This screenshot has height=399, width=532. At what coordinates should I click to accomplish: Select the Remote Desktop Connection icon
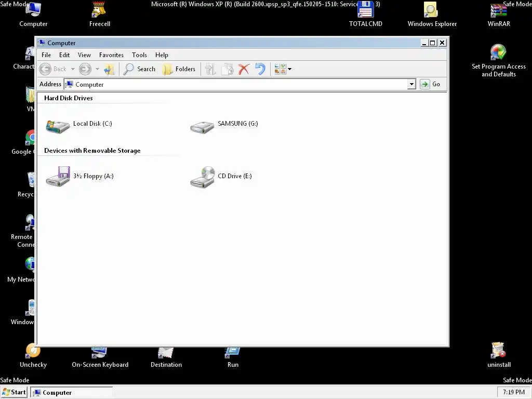23,231
